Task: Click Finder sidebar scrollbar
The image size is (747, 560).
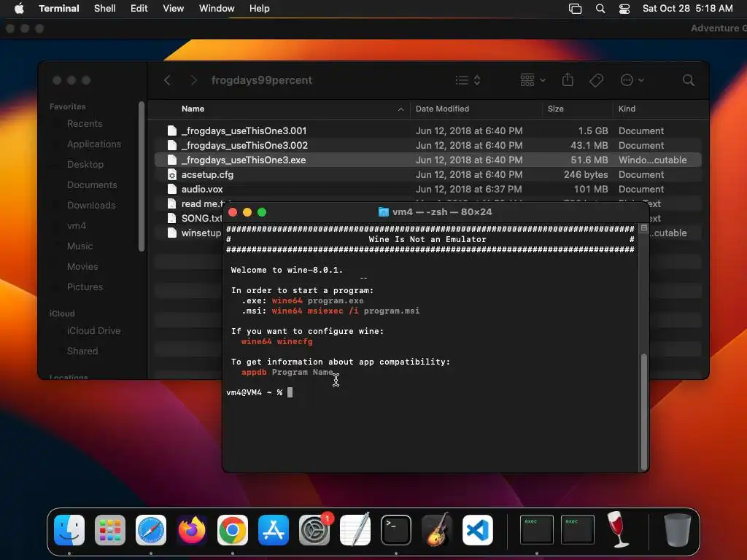Action: (142, 176)
